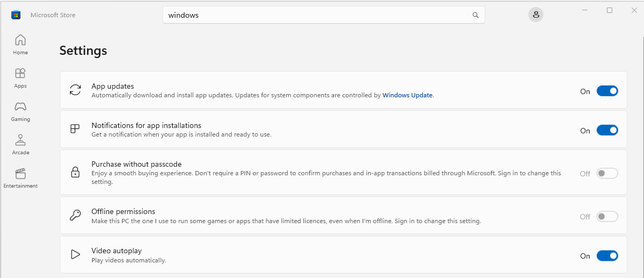Open the user profile account icon

[x=535, y=15]
